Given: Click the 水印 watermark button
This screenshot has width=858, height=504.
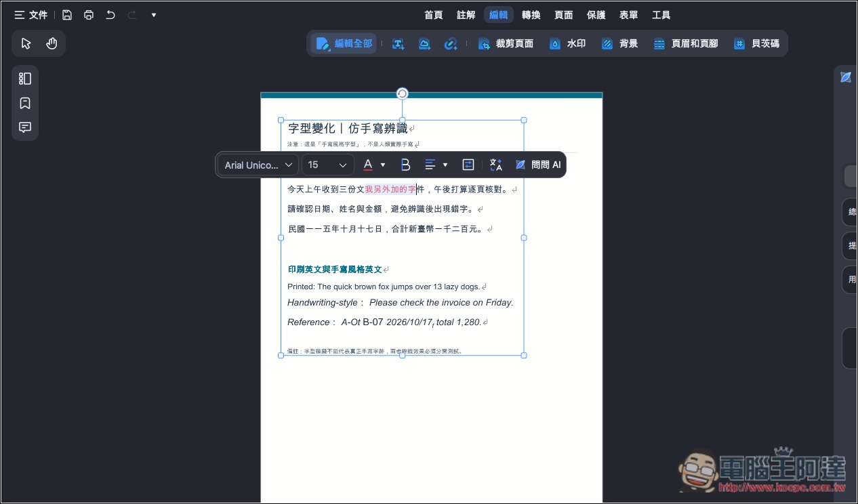Looking at the screenshot, I should click(568, 43).
